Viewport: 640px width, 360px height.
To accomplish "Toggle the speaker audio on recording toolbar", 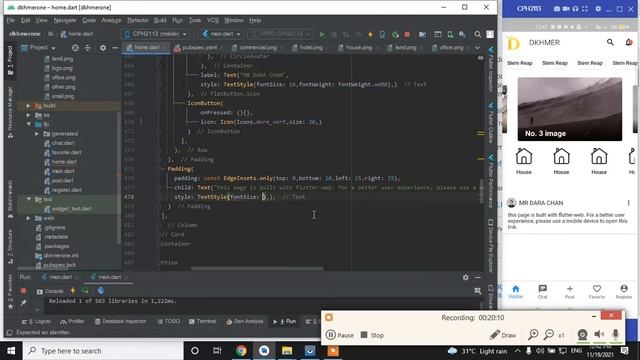I will [599, 335].
